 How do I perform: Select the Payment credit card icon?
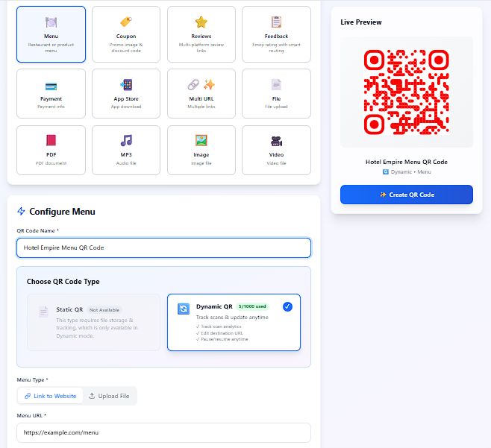coord(51,86)
